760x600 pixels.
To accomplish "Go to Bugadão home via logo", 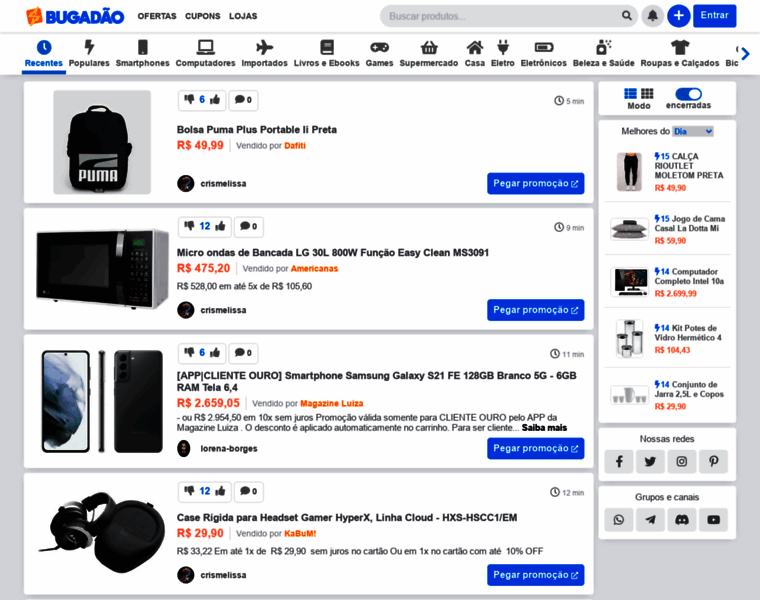I will coord(75,16).
